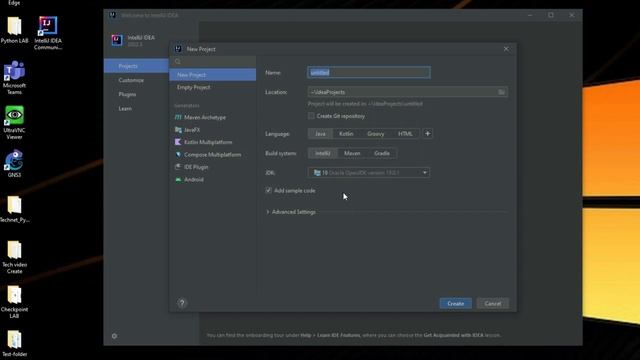The height and width of the screenshot is (360, 640).
Task: Select IntelliJ build system
Action: [322, 153]
